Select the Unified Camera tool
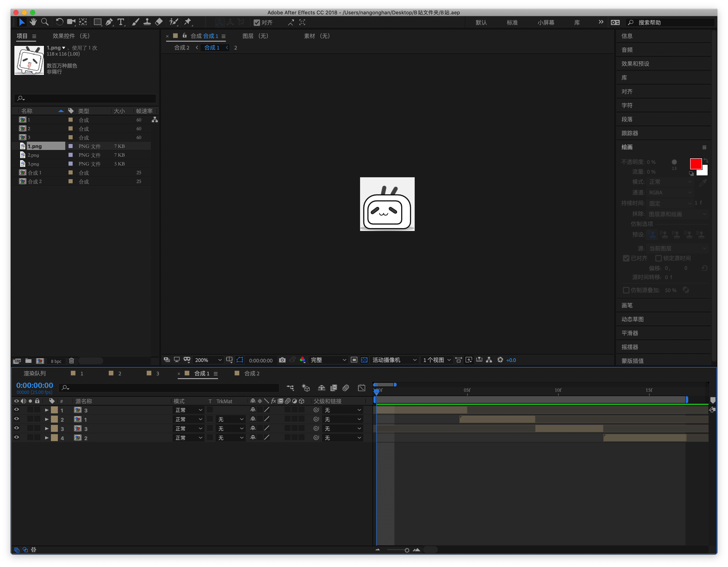Viewport: 728px width, 567px height. pos(71,22)
